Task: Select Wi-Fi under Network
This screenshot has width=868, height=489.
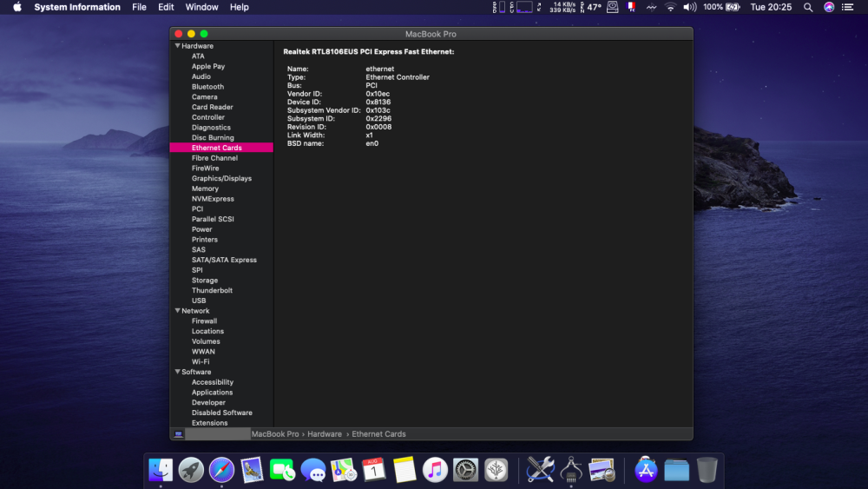Action: [201, 361]
